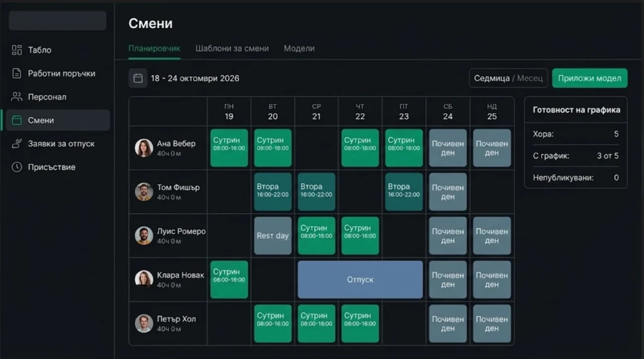
Task: Select Луис Ромеро's Wednesday Сутрин shift
Action: click(316, 236)
